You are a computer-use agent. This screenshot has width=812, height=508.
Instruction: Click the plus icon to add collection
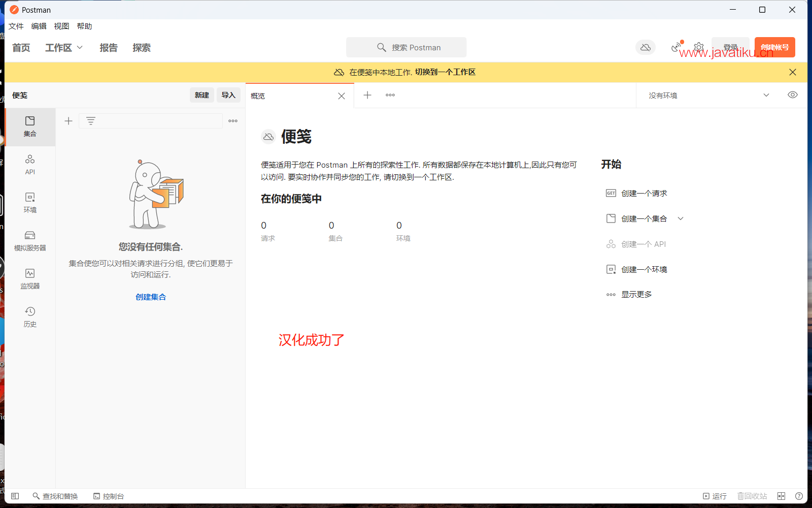point(69,121)
